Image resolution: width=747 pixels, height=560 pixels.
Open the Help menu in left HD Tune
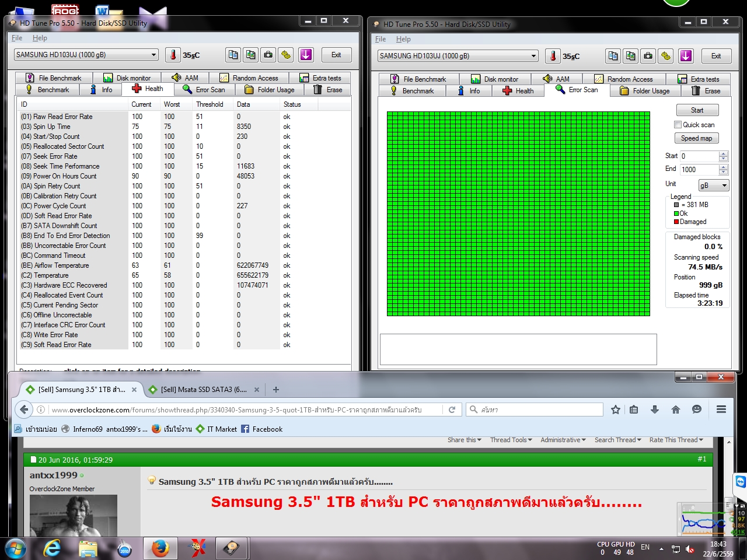(40, 38)
